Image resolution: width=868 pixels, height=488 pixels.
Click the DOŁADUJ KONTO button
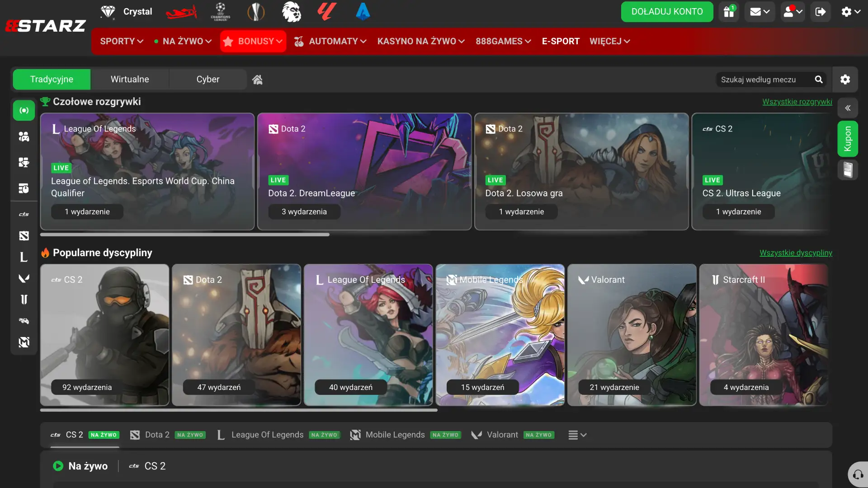click(x=667, y=12)
